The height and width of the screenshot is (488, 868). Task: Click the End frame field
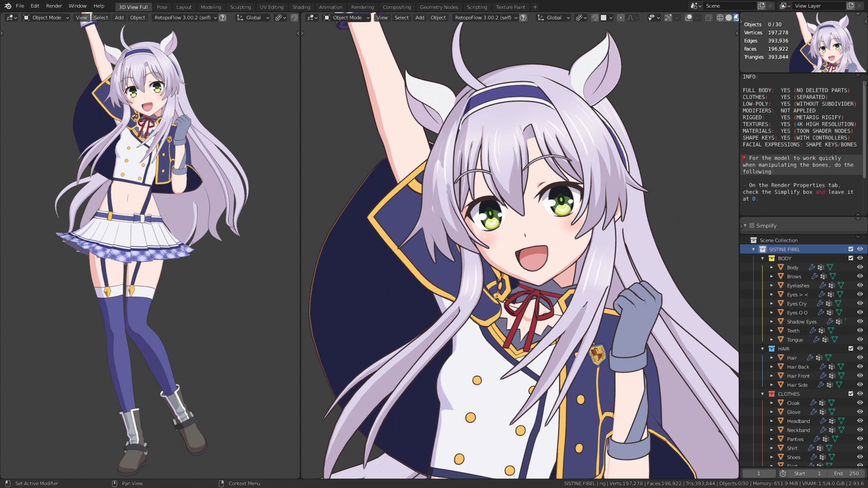pyautogui.click(x=845, y=474)
